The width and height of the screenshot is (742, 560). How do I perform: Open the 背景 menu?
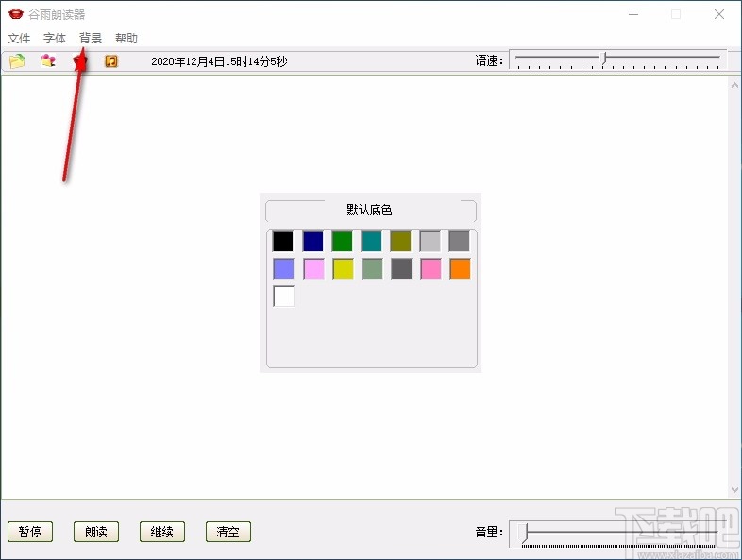pos(91,39)
